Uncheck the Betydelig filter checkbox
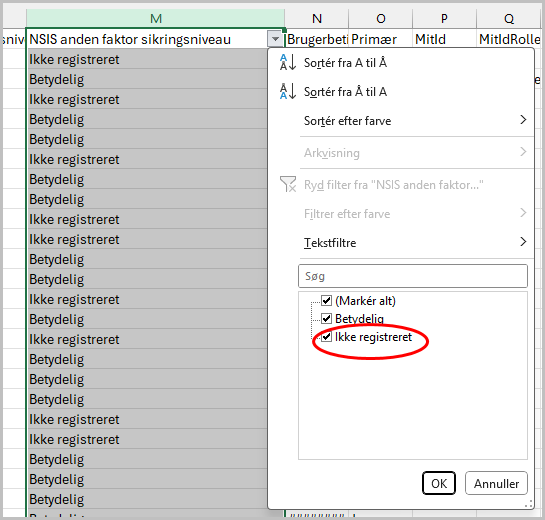This screenshot has width=545, height=520. click(326, 318)
